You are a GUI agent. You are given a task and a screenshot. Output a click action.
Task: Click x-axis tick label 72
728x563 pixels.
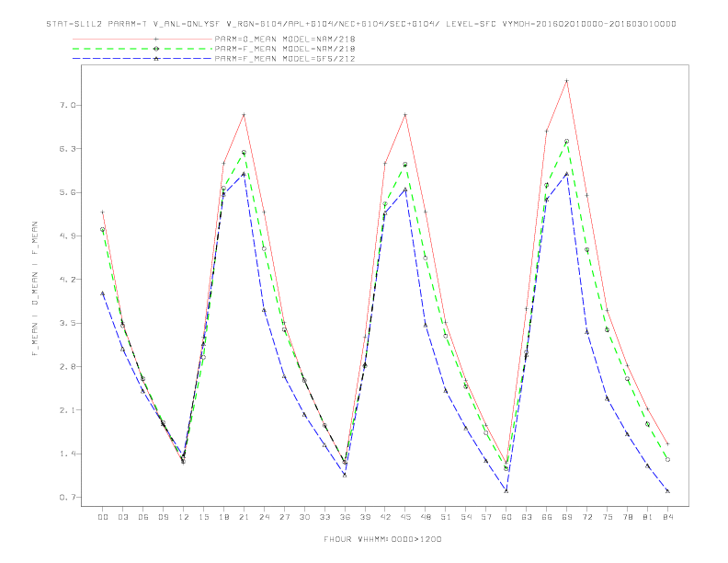586,517
